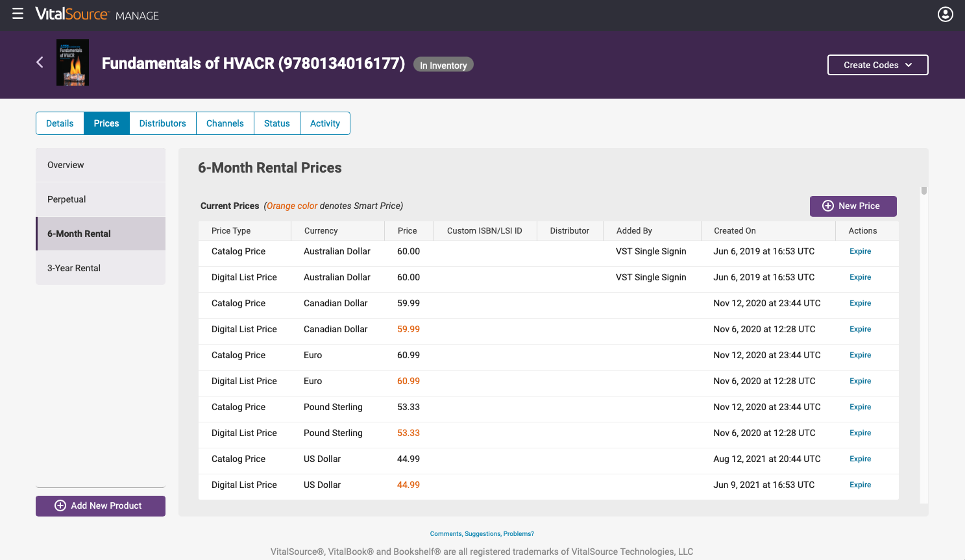Expand the Create Codes dropdown
Image resolution: width=965 pixels, height=560 pixels.
pyautogui.click(x=877, y=65)
